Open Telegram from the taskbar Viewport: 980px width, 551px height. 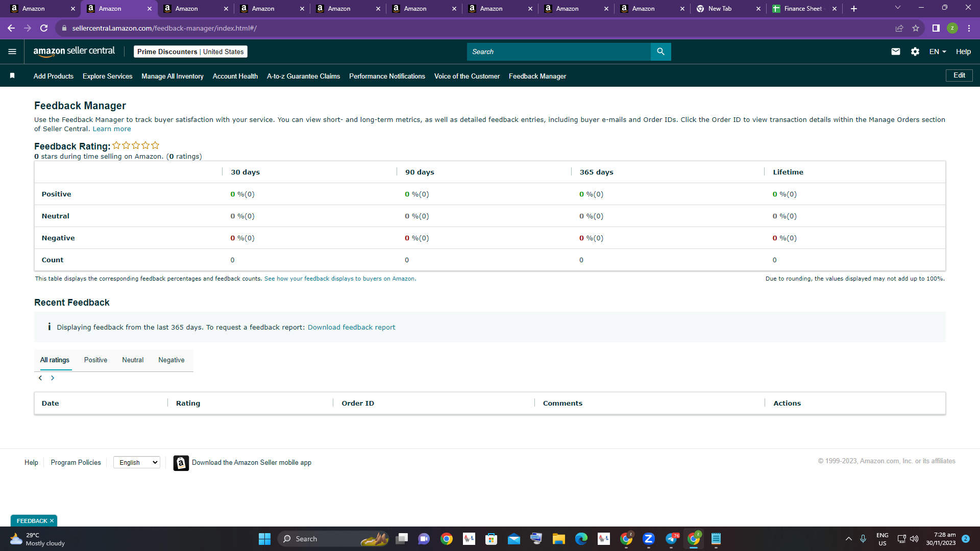(x=671, y=539)
